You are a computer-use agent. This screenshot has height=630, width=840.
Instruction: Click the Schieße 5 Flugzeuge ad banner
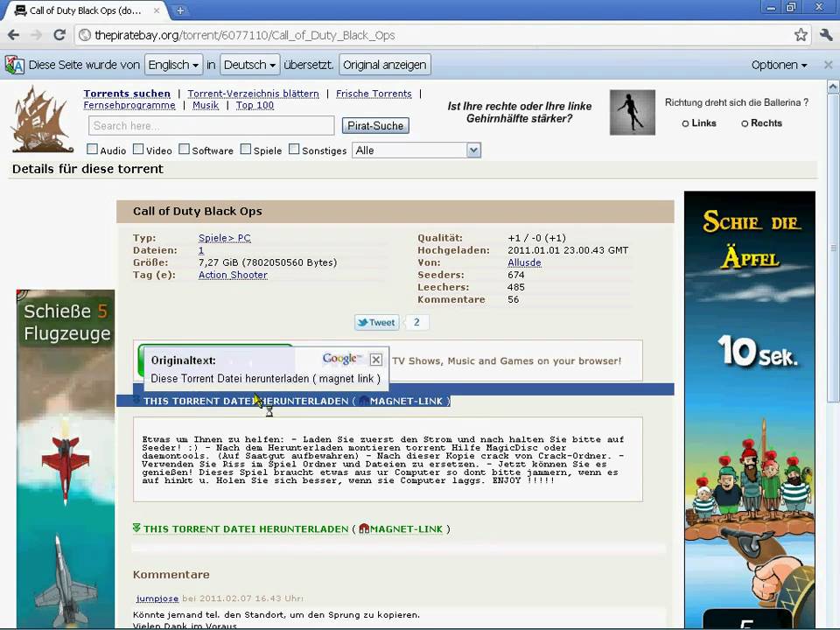coord(66,458)
